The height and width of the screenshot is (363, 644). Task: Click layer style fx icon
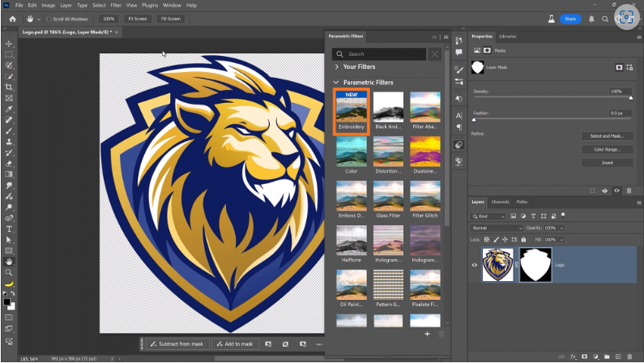574,357
